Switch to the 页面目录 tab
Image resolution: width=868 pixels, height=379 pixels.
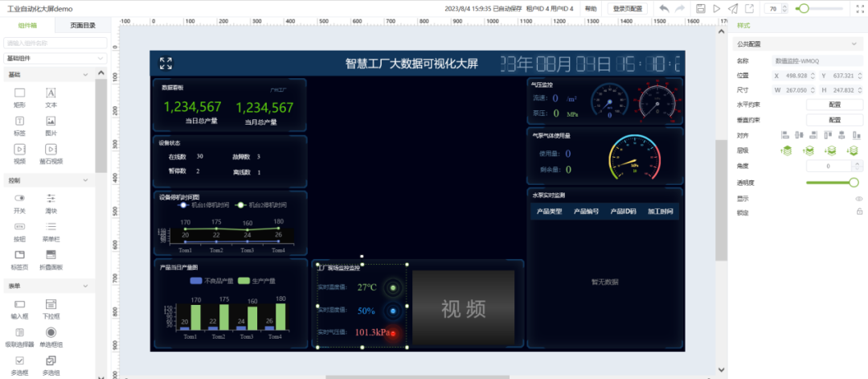pyautogui.click(x=83, y=25)
